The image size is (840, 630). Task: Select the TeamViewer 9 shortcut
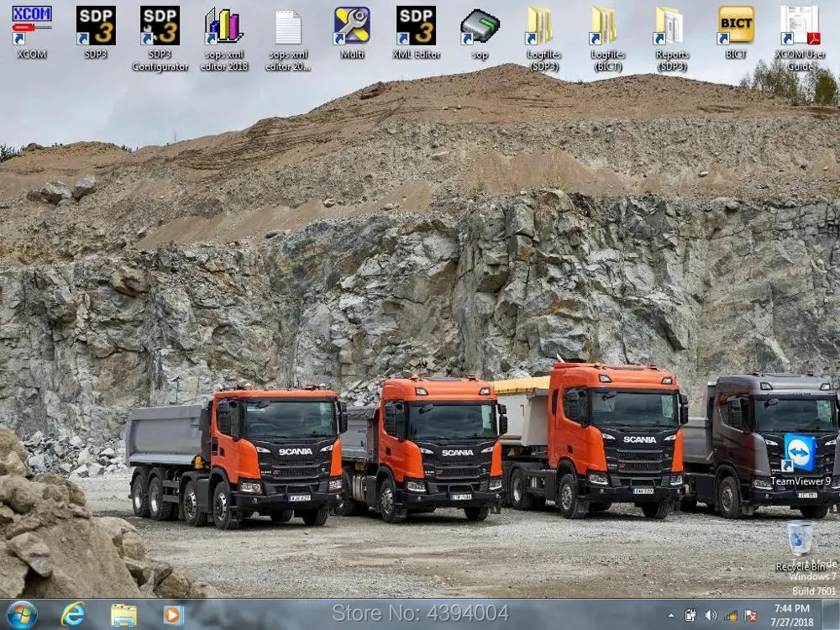pyautogui.click(x=800, y=454)
